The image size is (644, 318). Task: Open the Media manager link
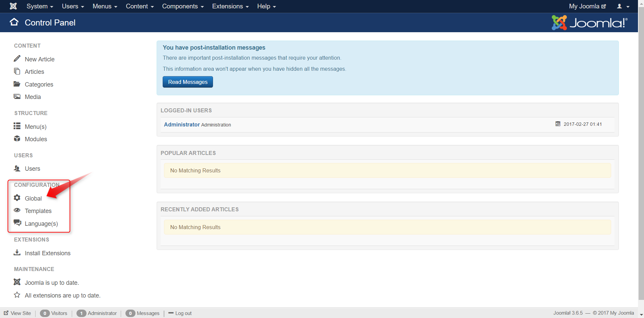pos(33,97)
